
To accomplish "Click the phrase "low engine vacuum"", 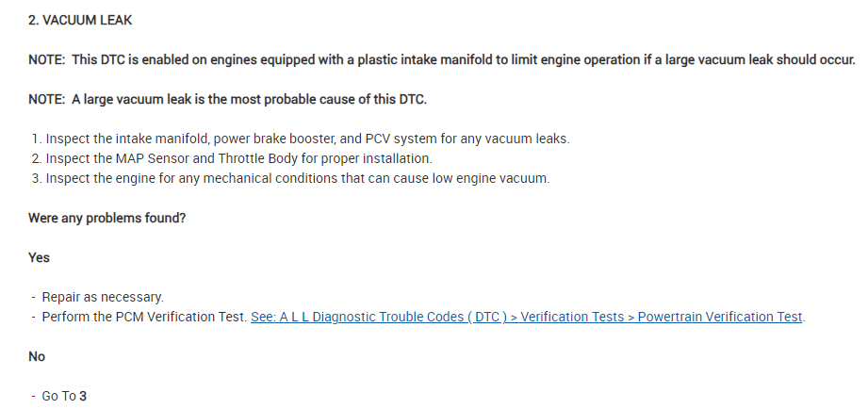I will click(x=490, y=178).
